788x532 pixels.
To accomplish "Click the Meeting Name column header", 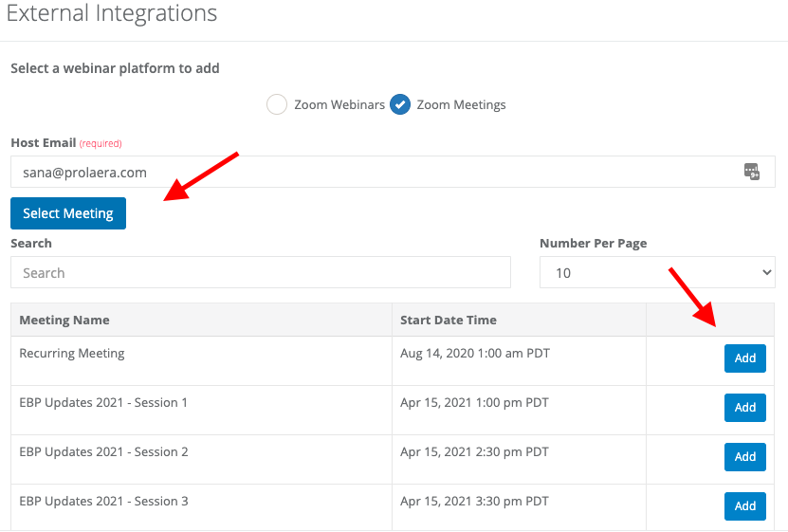I will click(x=64, y=320).
